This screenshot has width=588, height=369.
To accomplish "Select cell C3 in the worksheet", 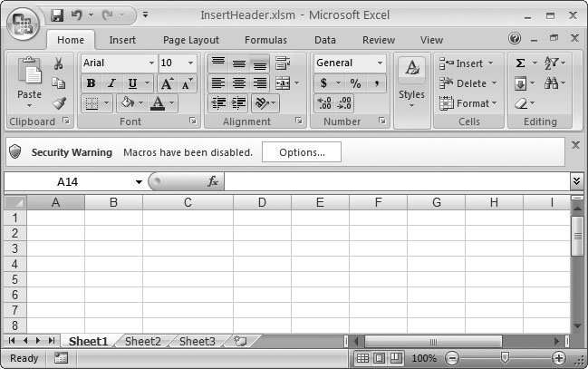I will click(x=188, y=248).
